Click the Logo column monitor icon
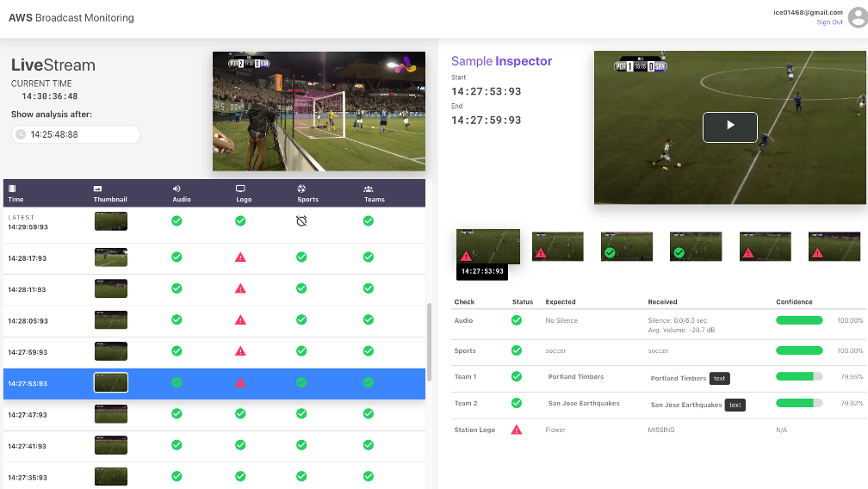 click(240, 189)
